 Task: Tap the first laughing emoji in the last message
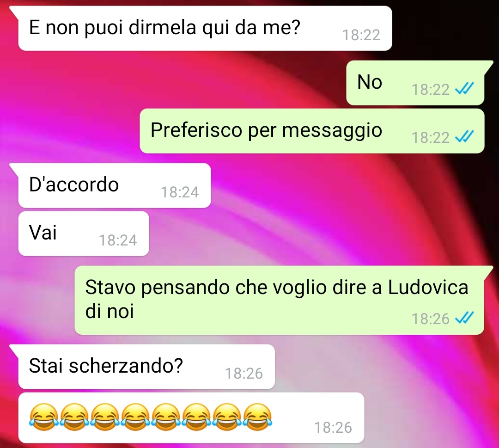[44, 417]
